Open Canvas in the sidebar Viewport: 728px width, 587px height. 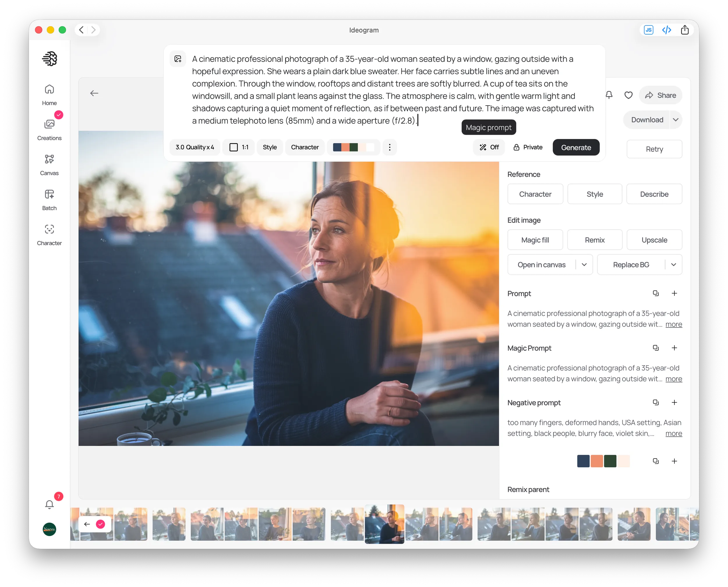pyautogui.click(x=50, y=165)
